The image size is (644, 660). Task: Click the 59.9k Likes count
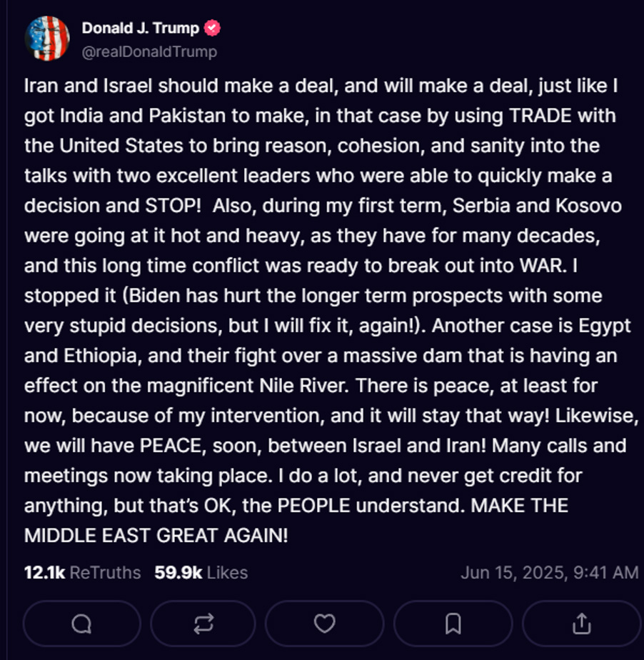(201, 572)
